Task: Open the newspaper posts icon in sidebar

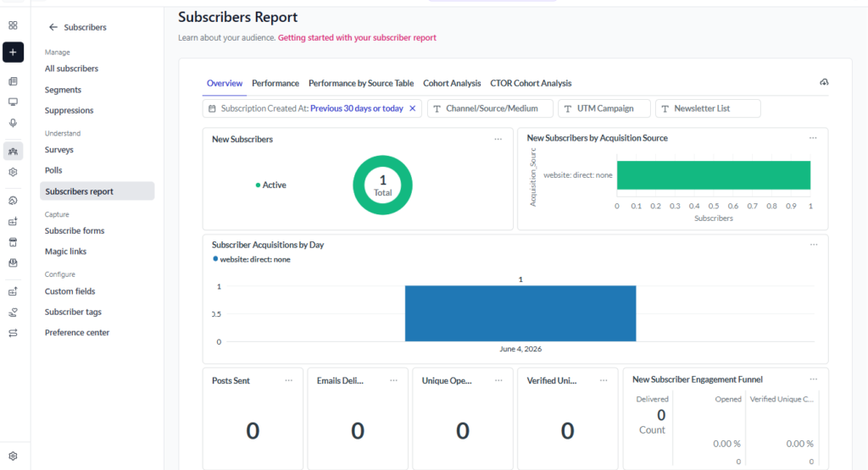Action: [13, 81]
